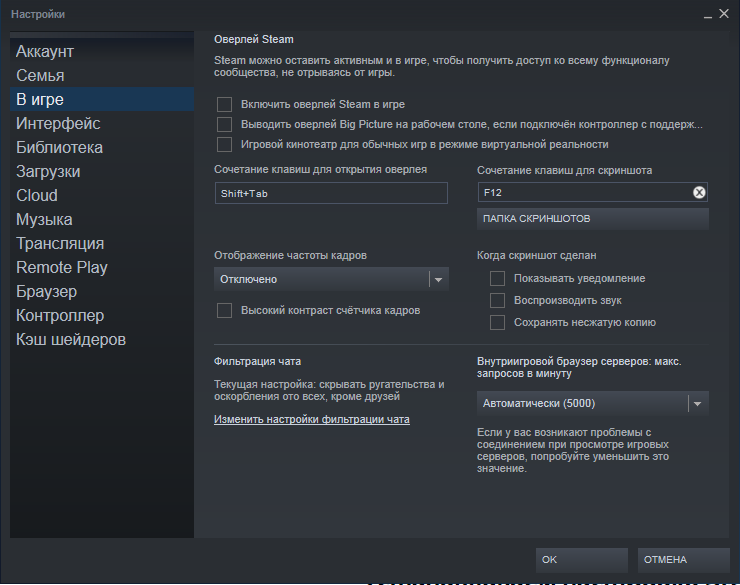Go to the Интерфейс settings
740x585 pixels.
pyautogui.click(x=101, y=124)
